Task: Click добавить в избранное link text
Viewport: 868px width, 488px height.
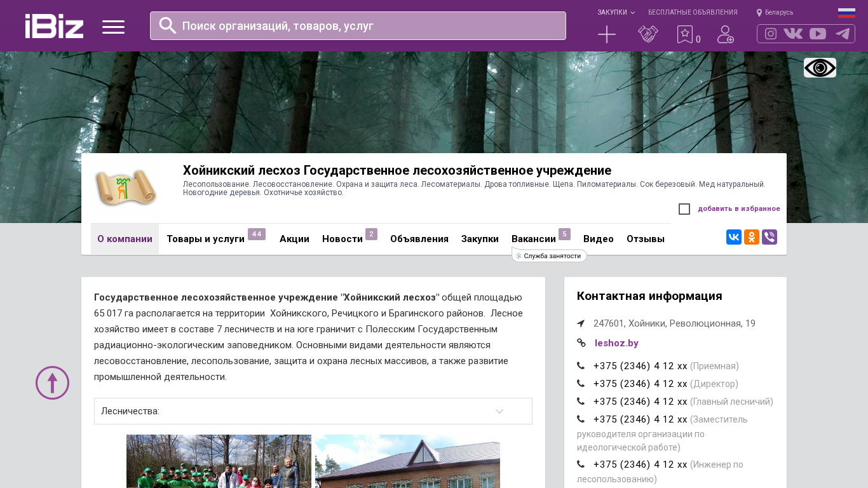Action: coord(739,208)
